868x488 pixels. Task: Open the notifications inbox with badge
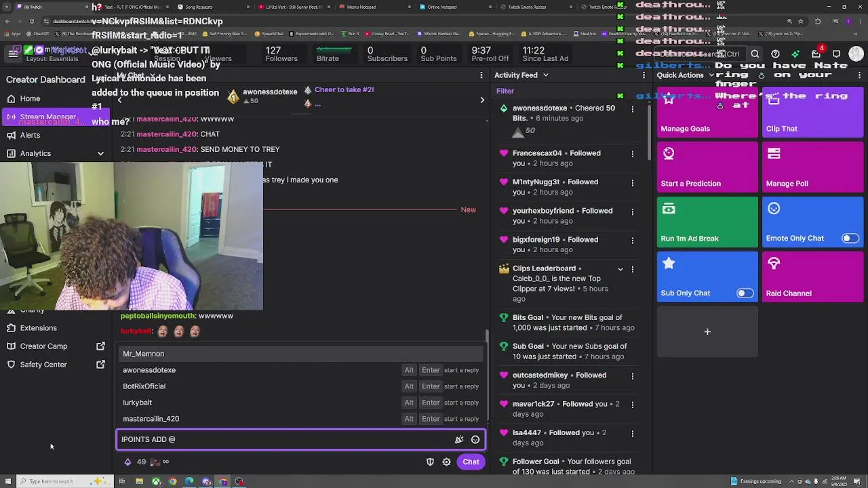(x=816, y=54)
